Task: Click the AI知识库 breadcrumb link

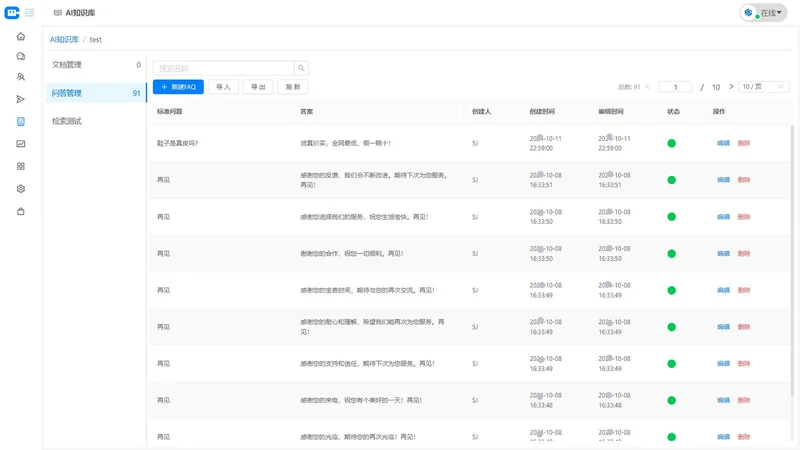Action: [64, 39]
